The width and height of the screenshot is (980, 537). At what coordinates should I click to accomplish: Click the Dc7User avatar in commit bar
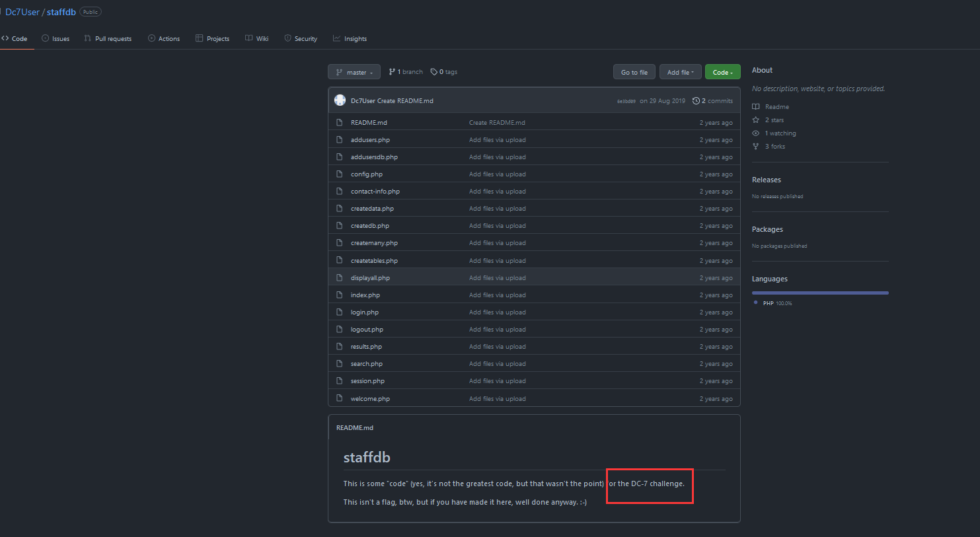[x=340, y=100]
